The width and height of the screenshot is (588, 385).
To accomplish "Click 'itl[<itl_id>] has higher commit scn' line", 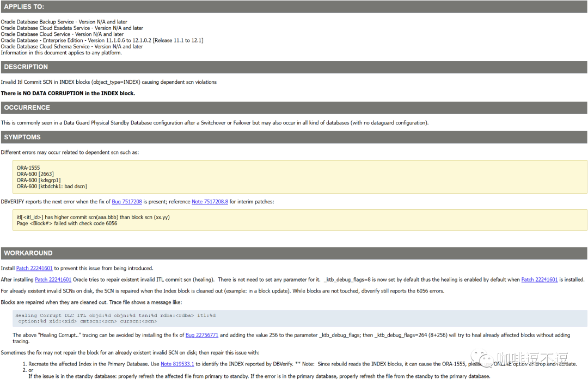I will click(x=93, y=217).
